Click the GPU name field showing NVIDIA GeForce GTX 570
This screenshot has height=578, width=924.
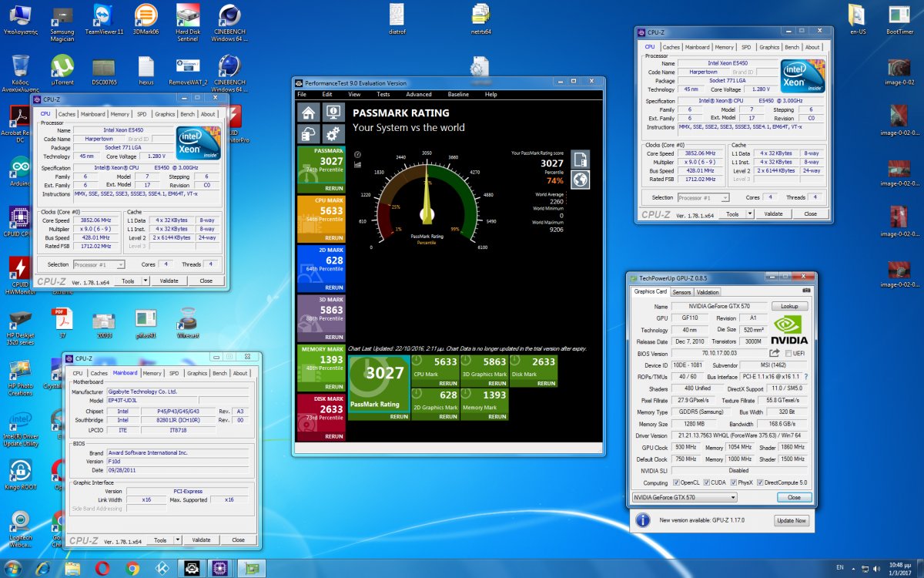[x=719, y=306]
